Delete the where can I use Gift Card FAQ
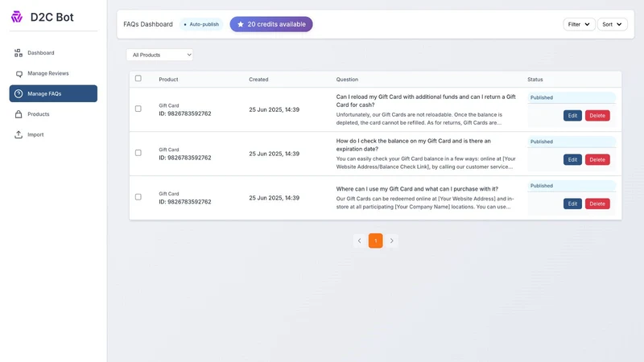 [x=597, y=204]
